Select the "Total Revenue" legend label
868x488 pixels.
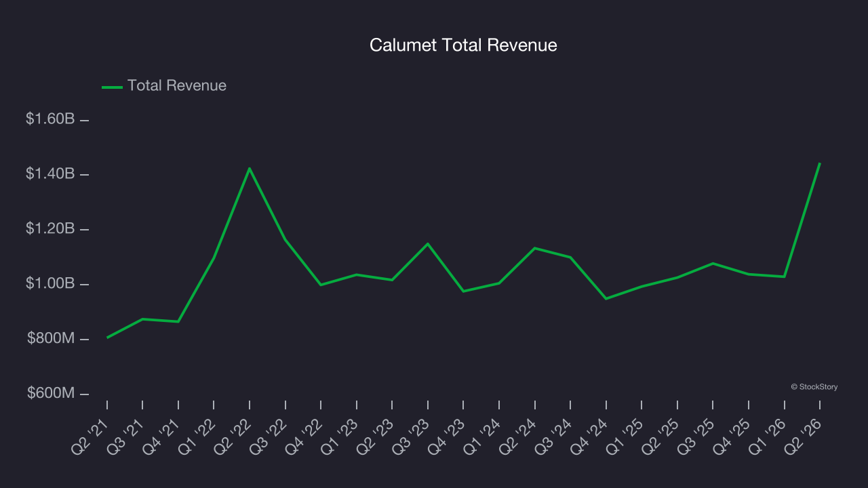[177, 85]
